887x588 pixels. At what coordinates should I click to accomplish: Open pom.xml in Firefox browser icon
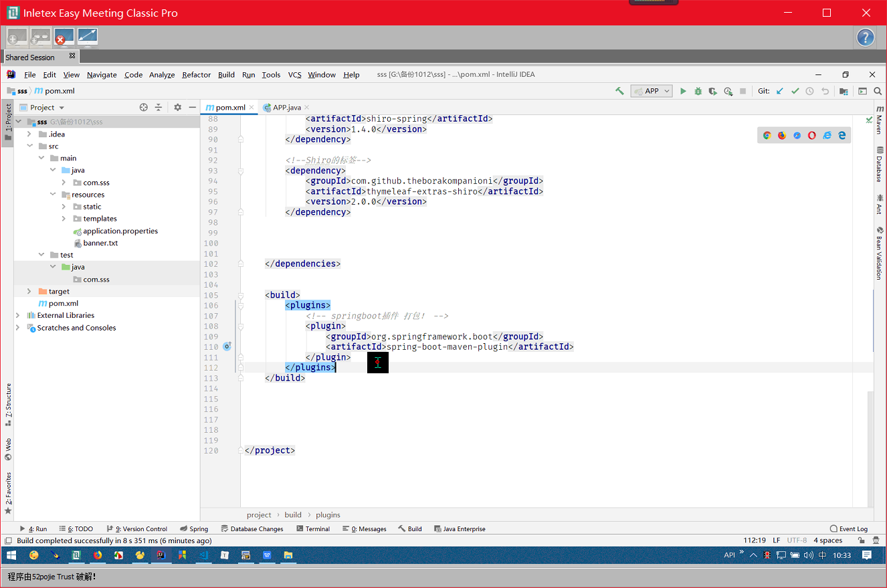[x=782, y=135]
